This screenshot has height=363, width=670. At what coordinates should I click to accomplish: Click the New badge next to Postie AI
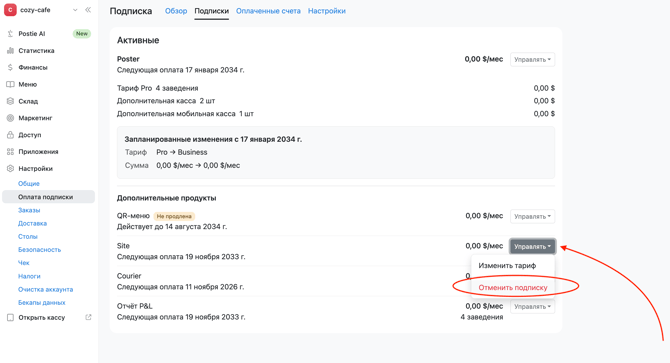[82, 34]
